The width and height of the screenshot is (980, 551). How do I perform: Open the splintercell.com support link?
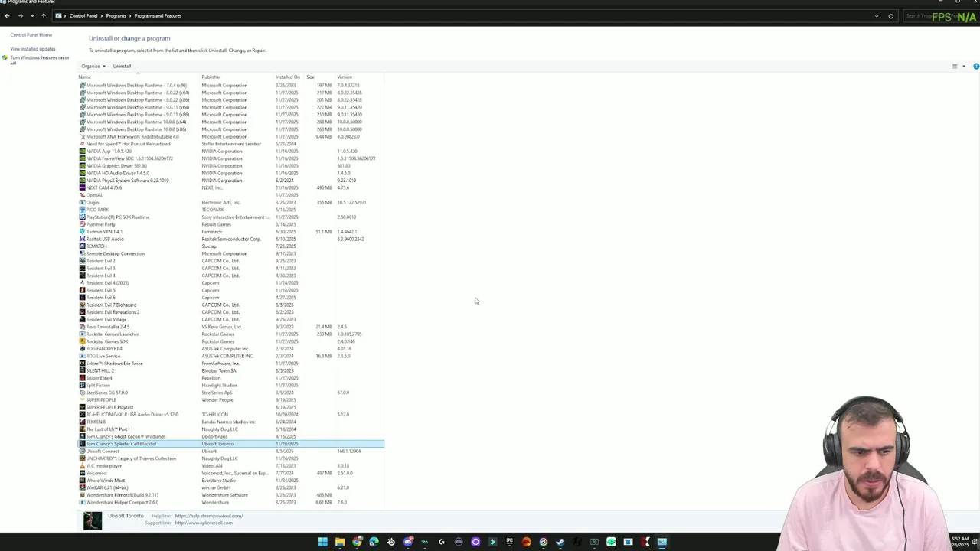tap(204, 523)
